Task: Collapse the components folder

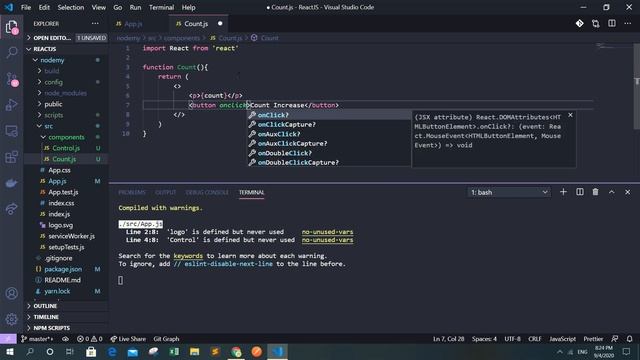Action: 66,137
